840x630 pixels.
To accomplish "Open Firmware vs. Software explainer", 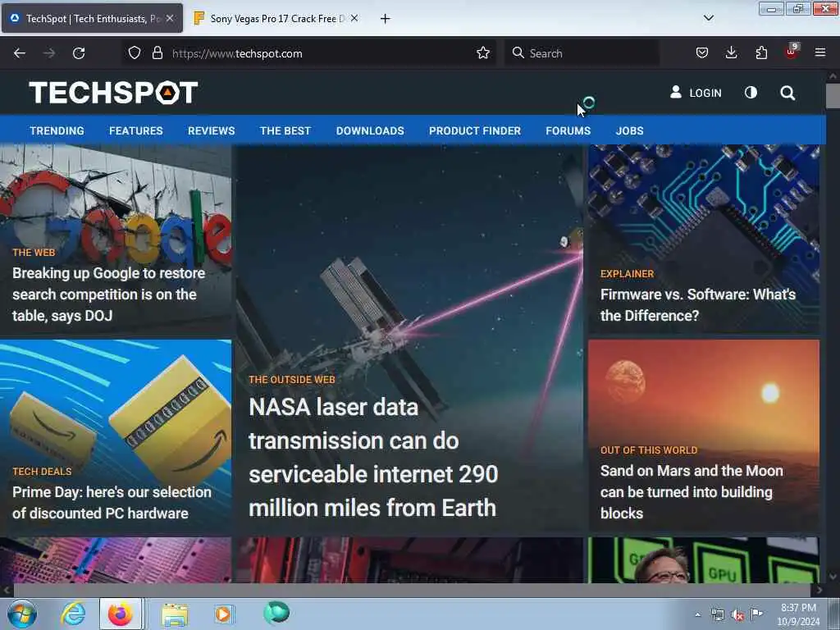I will click(x=698, y=305).
